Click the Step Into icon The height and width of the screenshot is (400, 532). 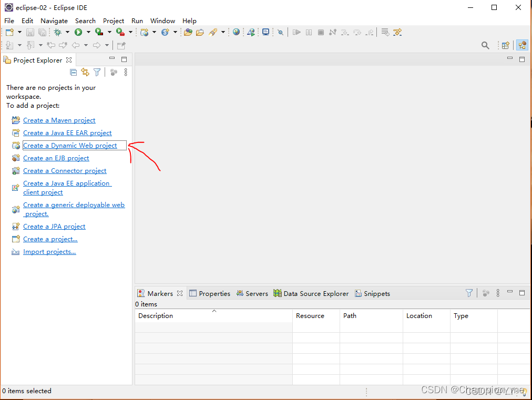click(345, 32)
